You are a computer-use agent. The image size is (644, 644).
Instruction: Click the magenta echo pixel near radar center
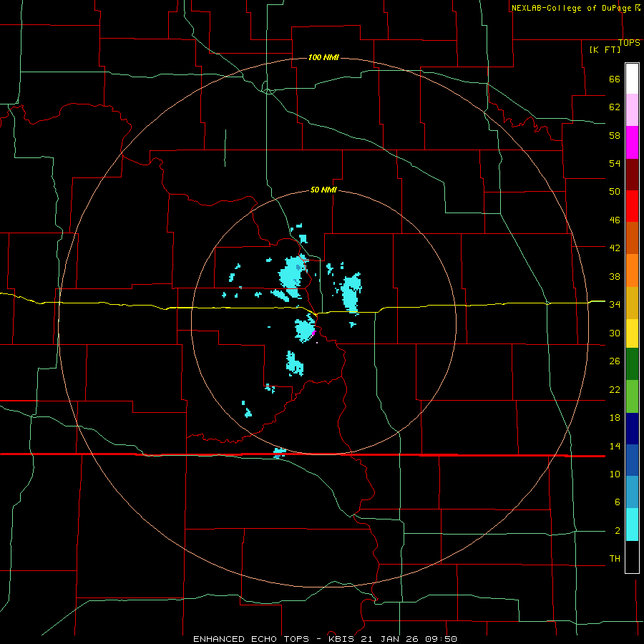tap(314, 332)
